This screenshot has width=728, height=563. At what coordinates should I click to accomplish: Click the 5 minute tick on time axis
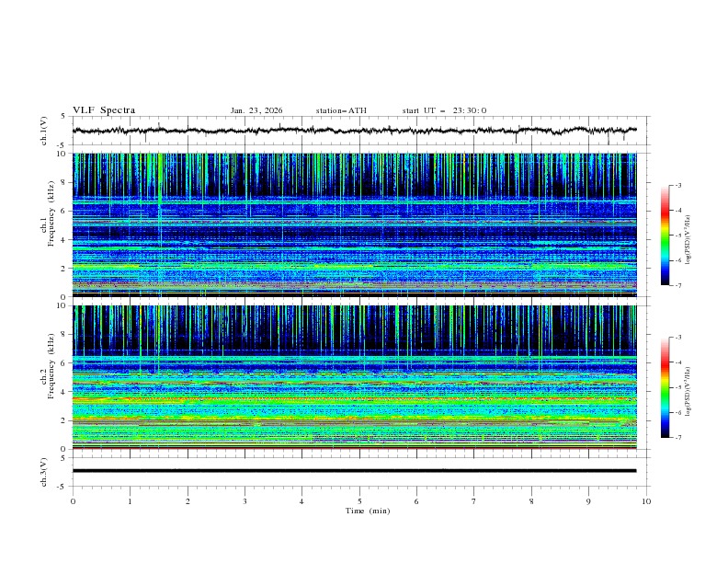pyautogui.click(x=359, y=501)
